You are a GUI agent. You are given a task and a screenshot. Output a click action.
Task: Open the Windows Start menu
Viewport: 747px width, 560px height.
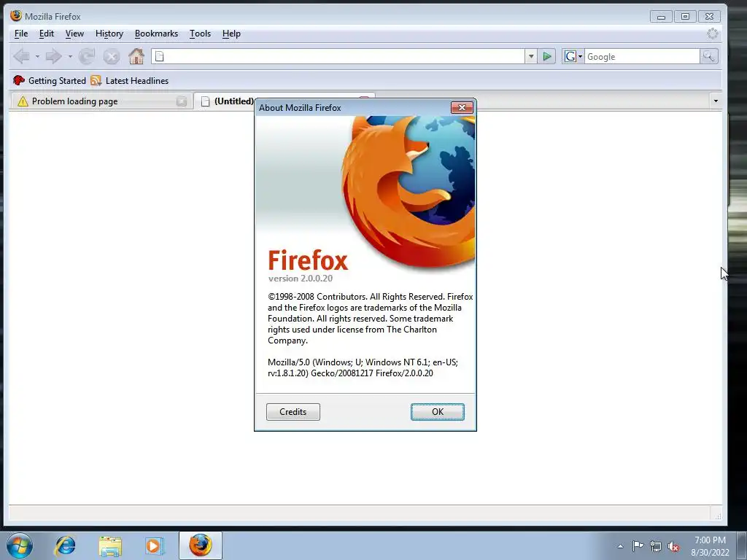tap(20, 545)
